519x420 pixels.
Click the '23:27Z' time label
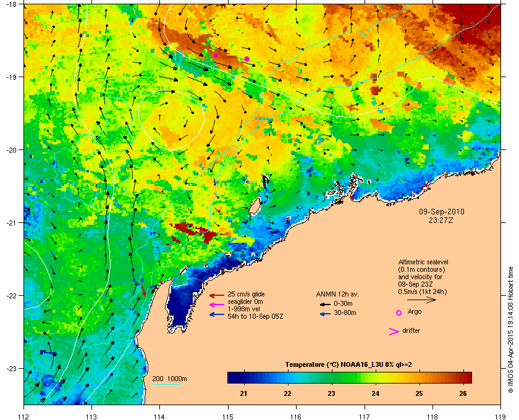pyautogui.click(x=441, y=220)
